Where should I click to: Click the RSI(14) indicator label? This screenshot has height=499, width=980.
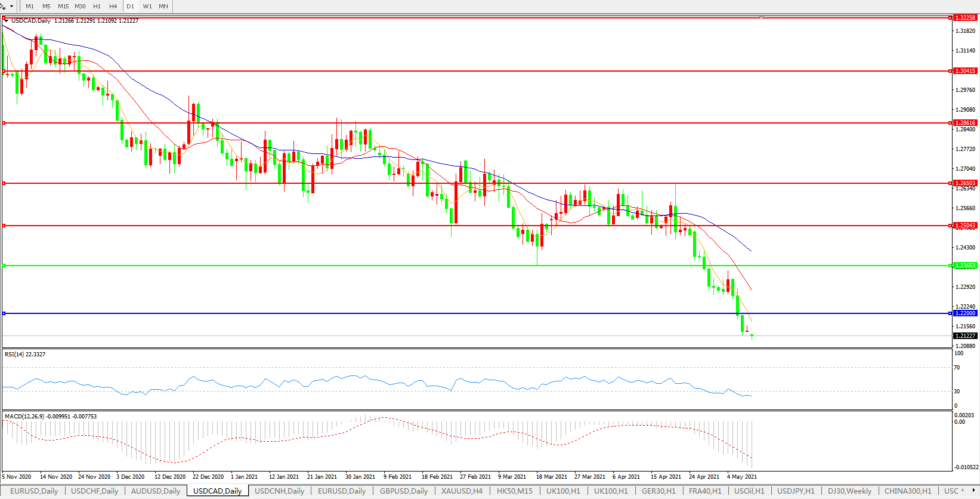tap(25, 355)
